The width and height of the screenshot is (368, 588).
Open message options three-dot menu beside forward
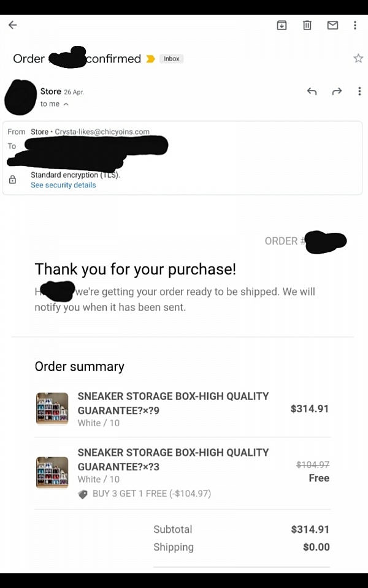359,91
